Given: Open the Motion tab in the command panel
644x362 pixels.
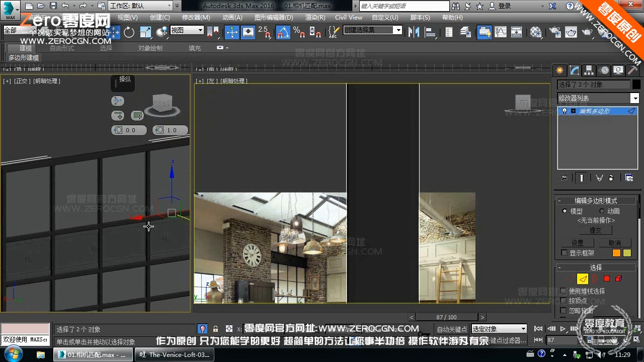Looking at the screenshot, I should (604, 70).
